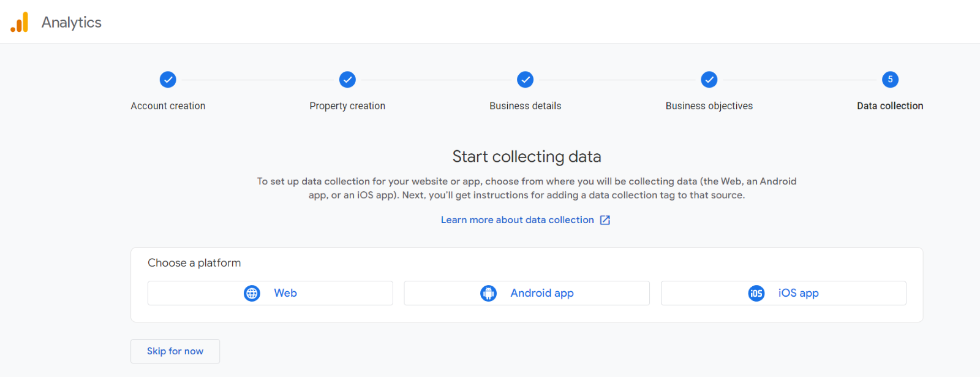Choose the iOS app platform button
980x377 pixels.
point(783,293)
